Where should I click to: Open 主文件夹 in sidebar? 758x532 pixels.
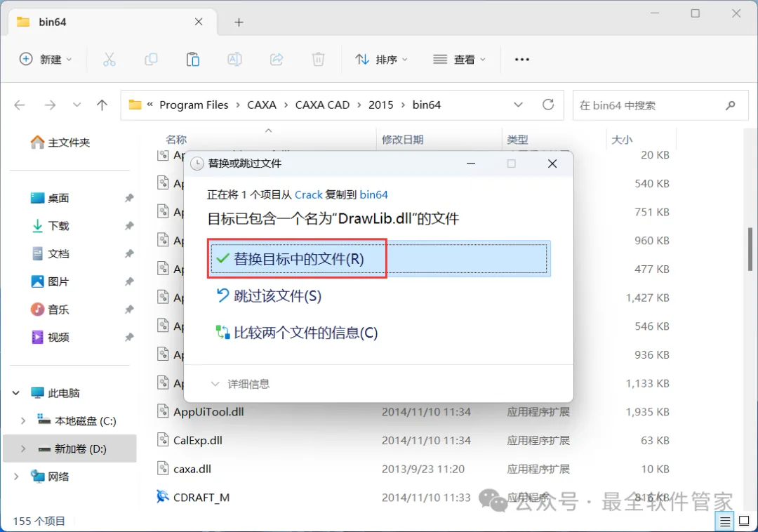click(x=60, y=142)
